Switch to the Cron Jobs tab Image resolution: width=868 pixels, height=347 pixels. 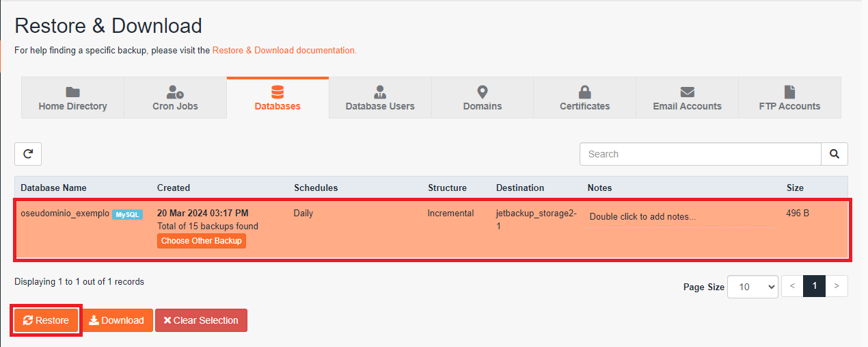pos(175,98)
